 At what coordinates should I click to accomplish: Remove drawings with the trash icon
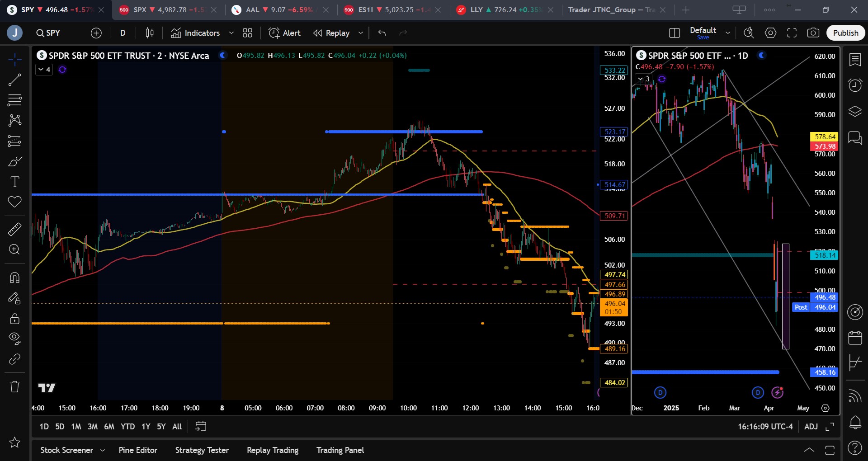pos(14,386)
